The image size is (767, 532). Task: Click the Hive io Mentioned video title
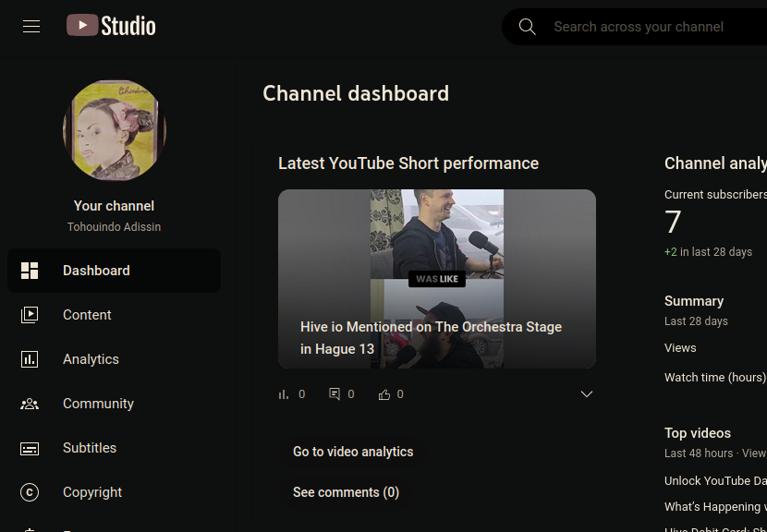coord(431,338)
